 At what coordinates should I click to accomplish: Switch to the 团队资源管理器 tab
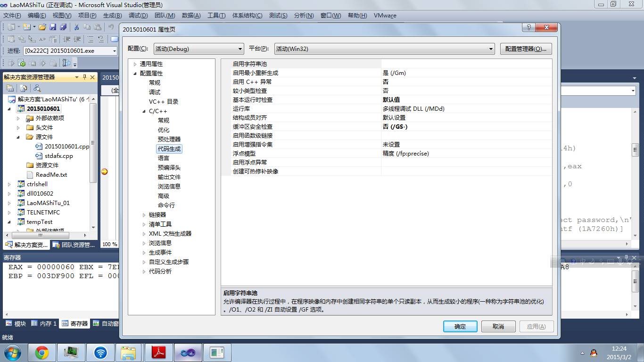[74, 245]
